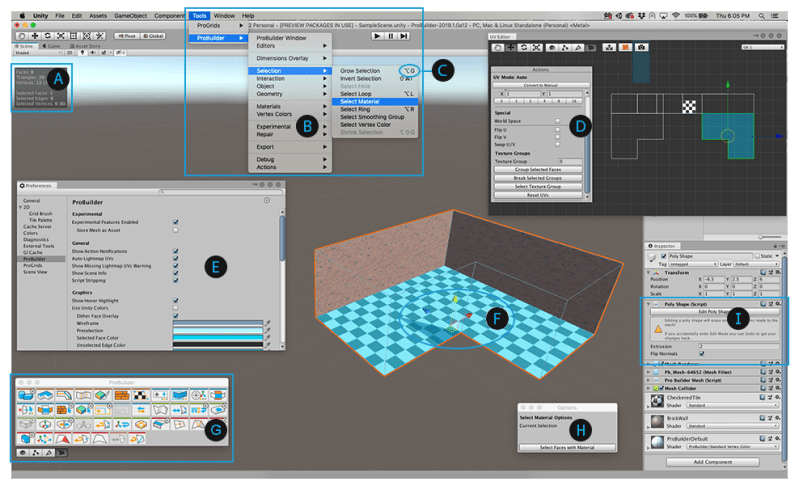This screenshot has height=490, width=799.
Task: Select the move tool in UV Editor
Action: pyautogui.click(x=511, y=47)
